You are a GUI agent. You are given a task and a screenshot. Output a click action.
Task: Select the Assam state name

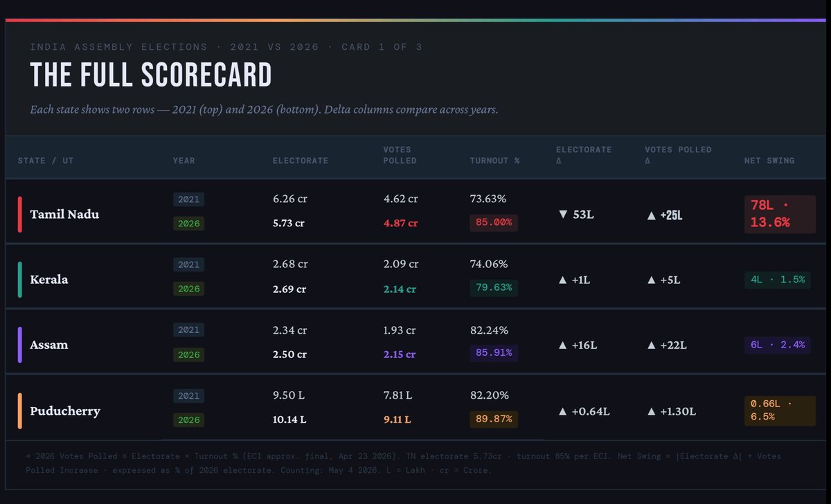pyautogui.click(x=49, y=345)
